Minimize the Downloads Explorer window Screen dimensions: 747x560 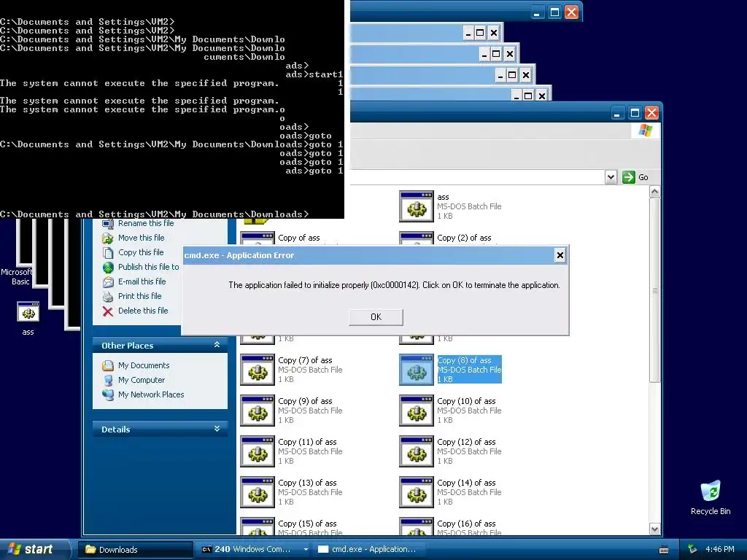[617, 113]
